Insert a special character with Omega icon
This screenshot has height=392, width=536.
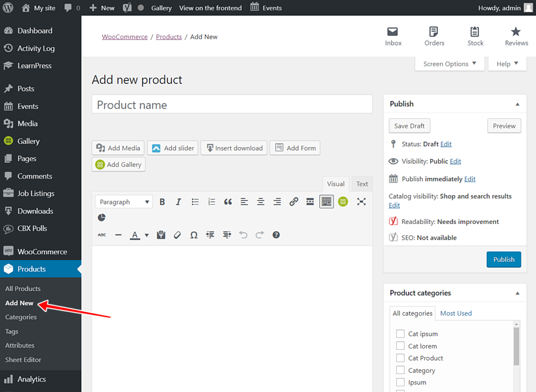(194, 234)
